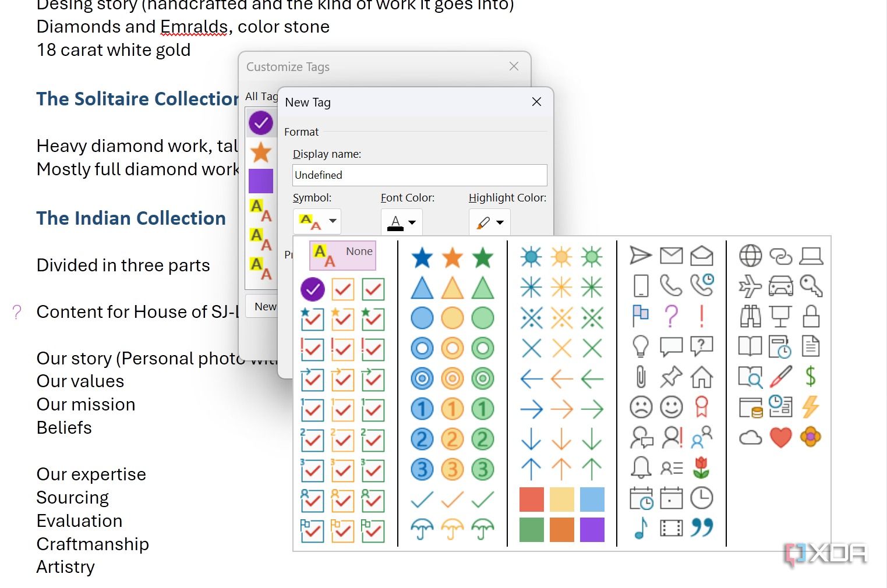The width and height of the screenshot is (887, 588).
Task: Pick the clock symbol
Action: click(702, 498)
